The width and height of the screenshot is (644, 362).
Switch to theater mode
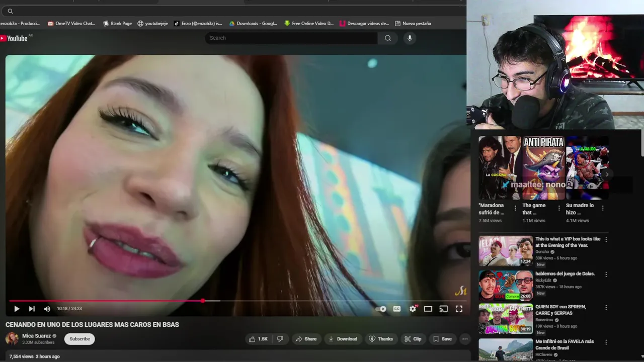click(428, 309)
